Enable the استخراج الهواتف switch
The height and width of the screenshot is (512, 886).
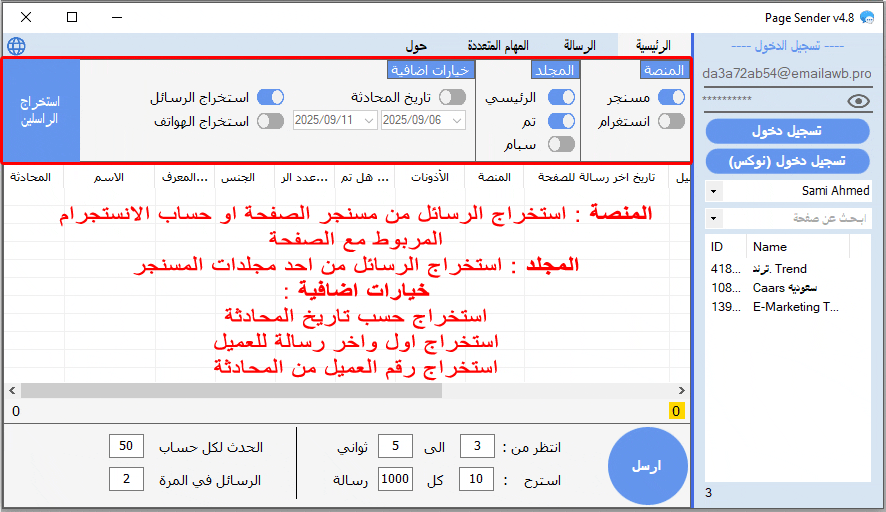(x=270, y=121)
